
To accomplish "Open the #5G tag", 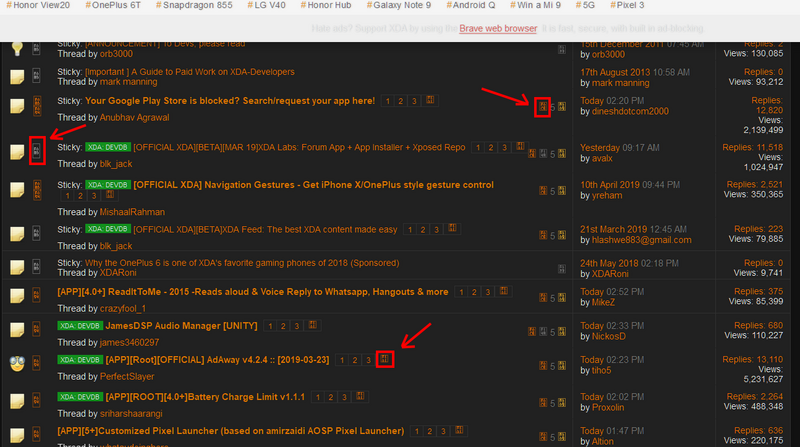I will click(585, 5).
